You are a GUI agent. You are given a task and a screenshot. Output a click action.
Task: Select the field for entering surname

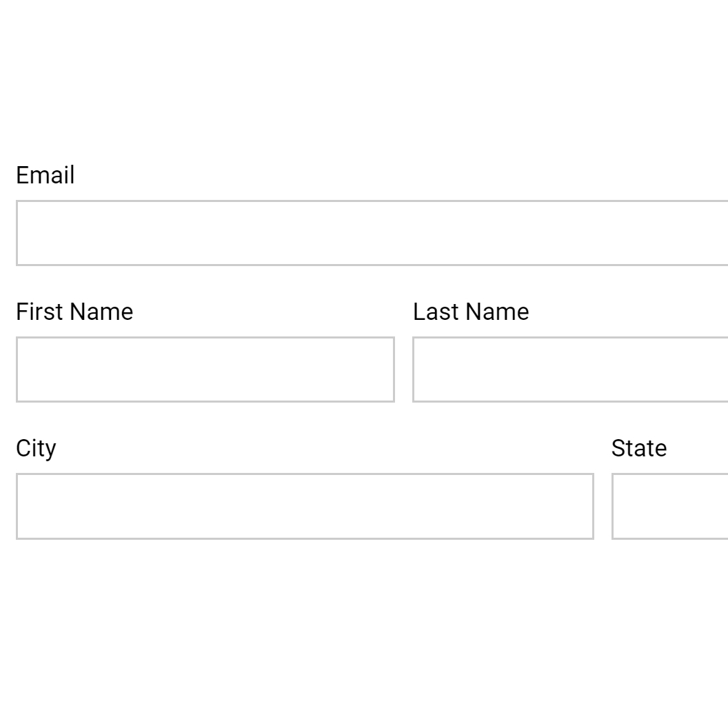tap(570, 370)
